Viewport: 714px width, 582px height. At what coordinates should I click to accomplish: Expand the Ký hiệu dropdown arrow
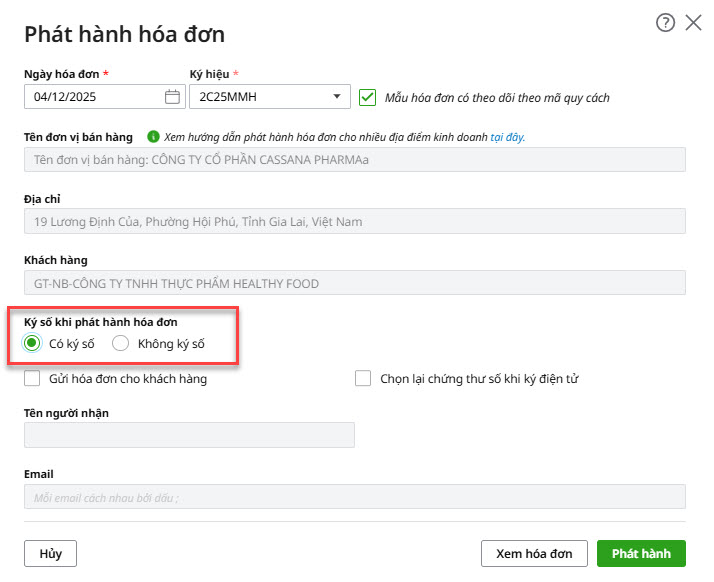pyautogui.click(x=336, y=97)
